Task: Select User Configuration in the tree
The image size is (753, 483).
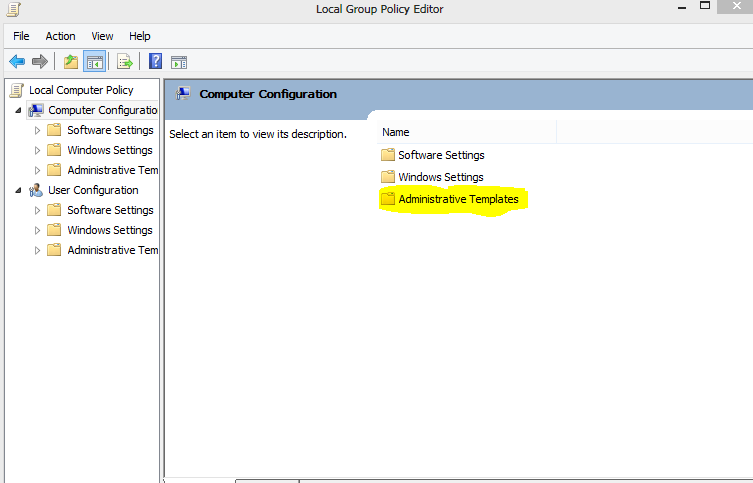Action: pos(93,190)
